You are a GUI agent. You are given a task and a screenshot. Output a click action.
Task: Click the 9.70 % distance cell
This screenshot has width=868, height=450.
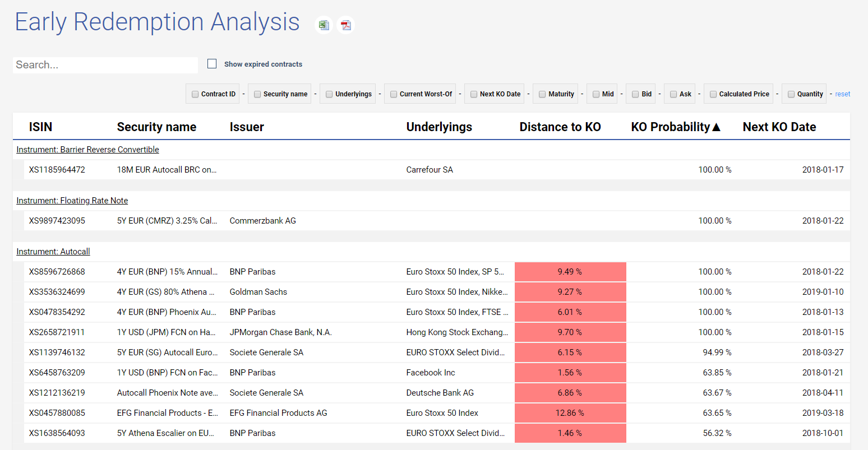pos(570,332)
